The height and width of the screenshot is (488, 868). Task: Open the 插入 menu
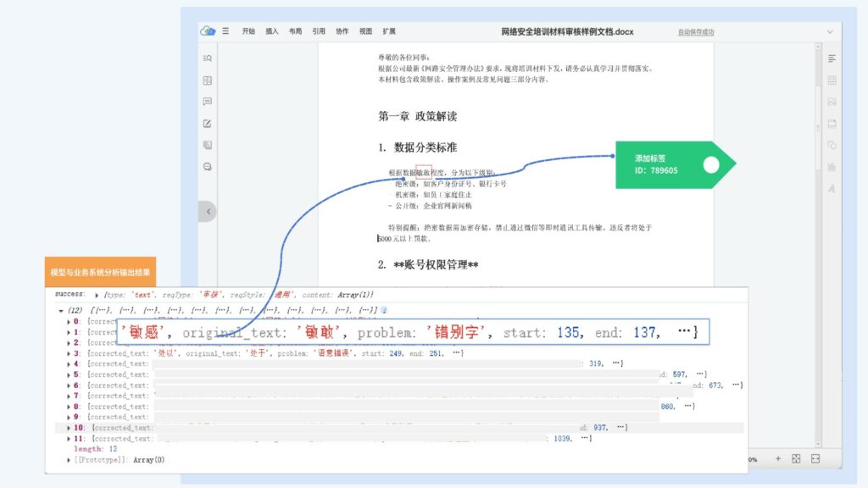click(x=272, y=31)
